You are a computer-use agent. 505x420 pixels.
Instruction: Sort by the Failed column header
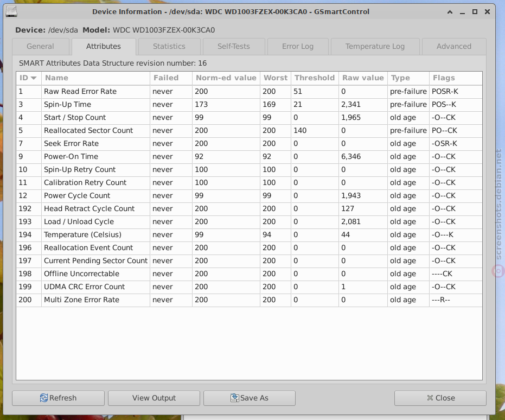tap(171, 78)
